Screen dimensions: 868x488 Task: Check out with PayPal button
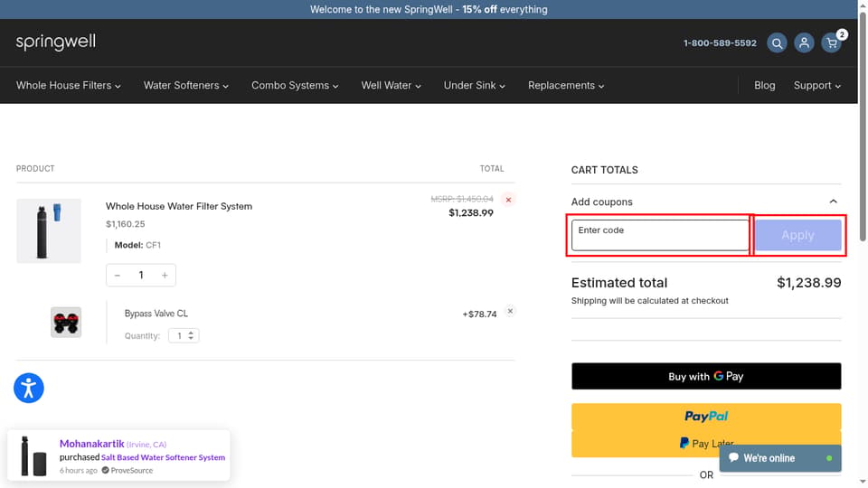click(x=706, y=416)
